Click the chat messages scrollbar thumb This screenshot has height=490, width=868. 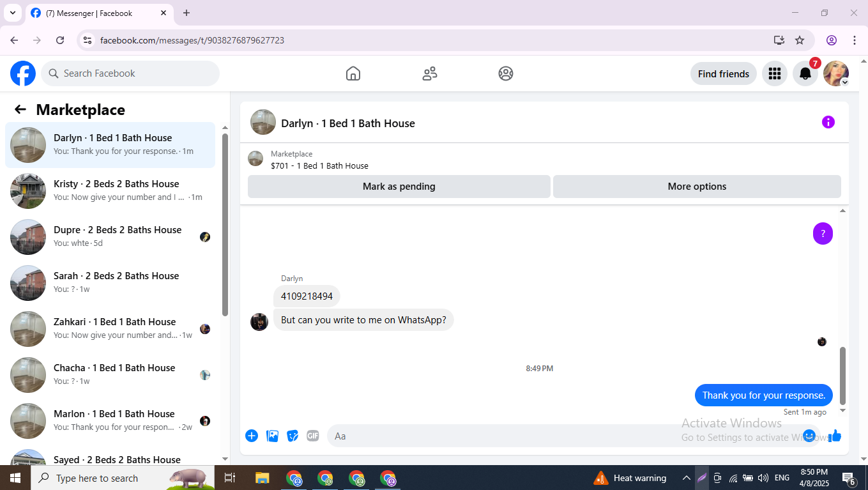point(842,376)
